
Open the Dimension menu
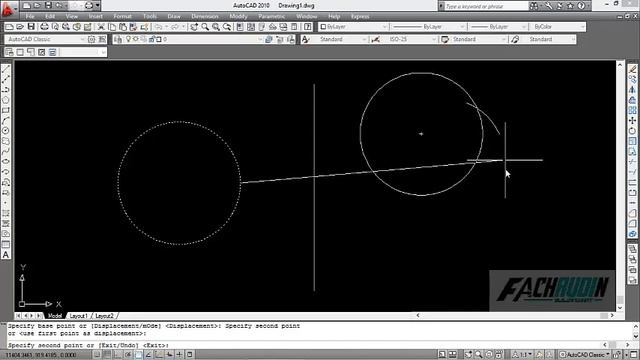205,16
